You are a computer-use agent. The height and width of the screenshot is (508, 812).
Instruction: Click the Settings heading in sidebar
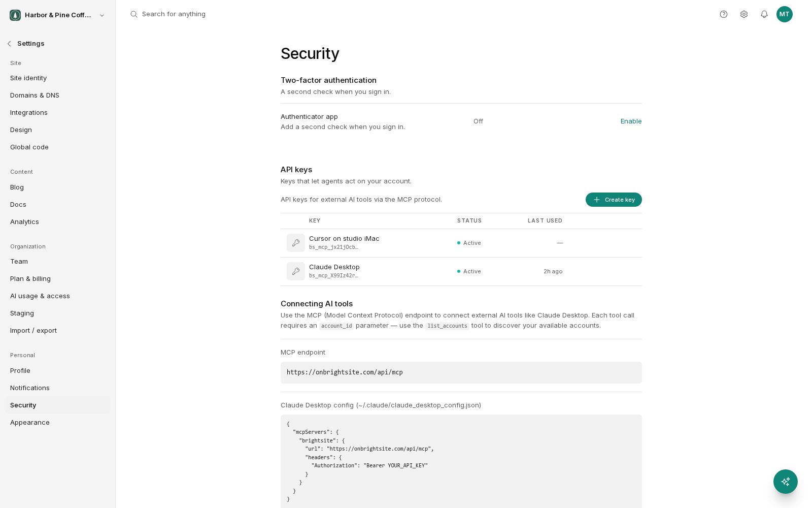(x=31, y=44)
